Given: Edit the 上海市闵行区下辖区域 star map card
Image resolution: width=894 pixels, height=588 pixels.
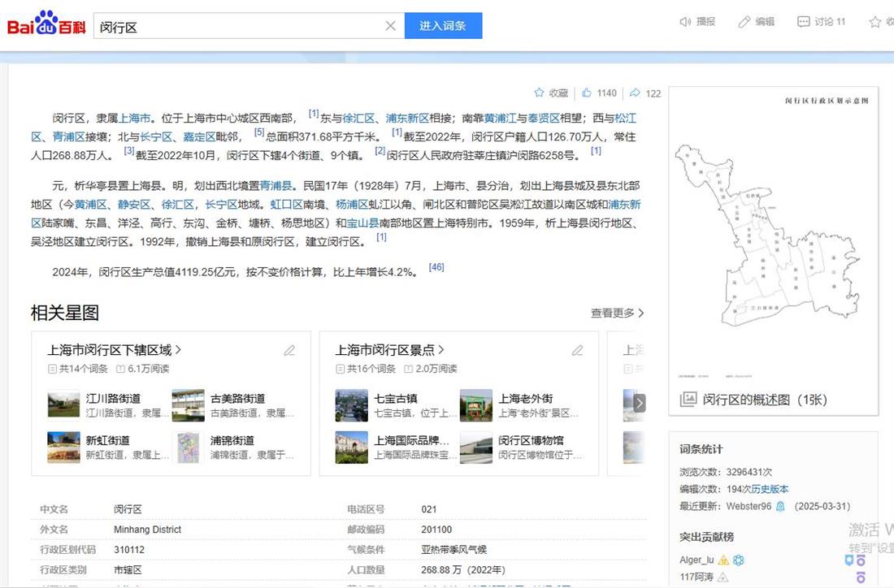Looking at the screenshot, I should pyautogui.click(x=289, y=351).
